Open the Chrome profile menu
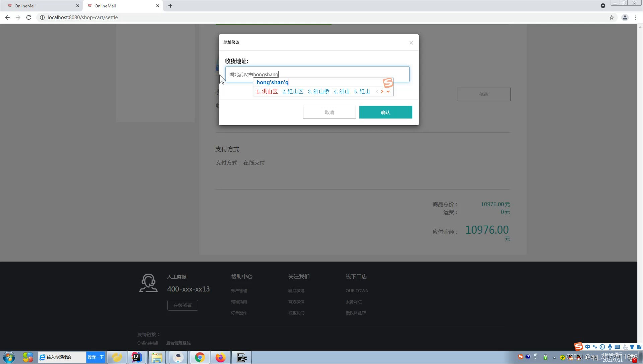Viewport: 643px width, 364px height. click(625, 17)
